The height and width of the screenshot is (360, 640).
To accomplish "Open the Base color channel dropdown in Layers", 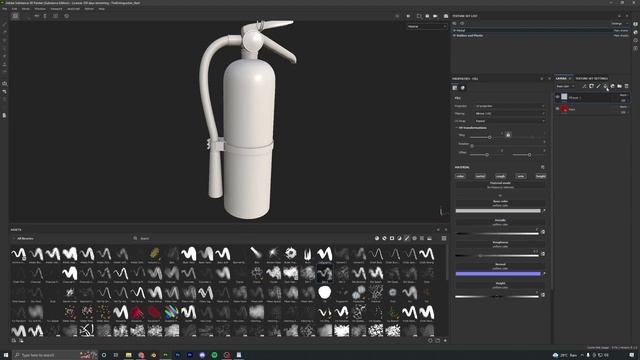I will pos(565,86).
